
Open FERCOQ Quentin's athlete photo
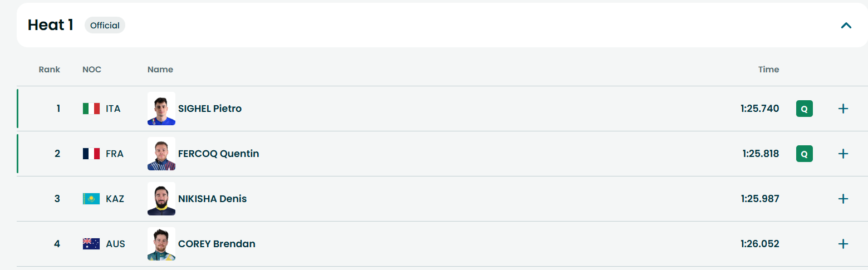click(x=161, y=154)
